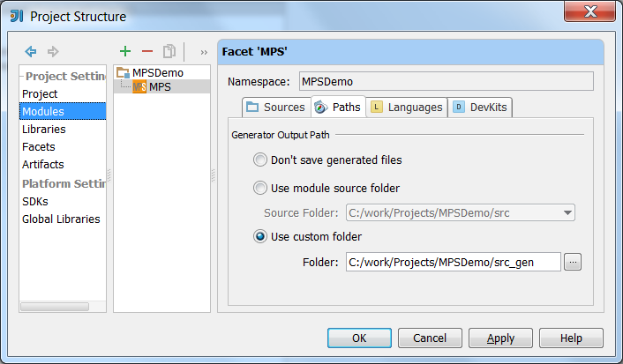Select "Use custom folder" radio button

(260, 236)
